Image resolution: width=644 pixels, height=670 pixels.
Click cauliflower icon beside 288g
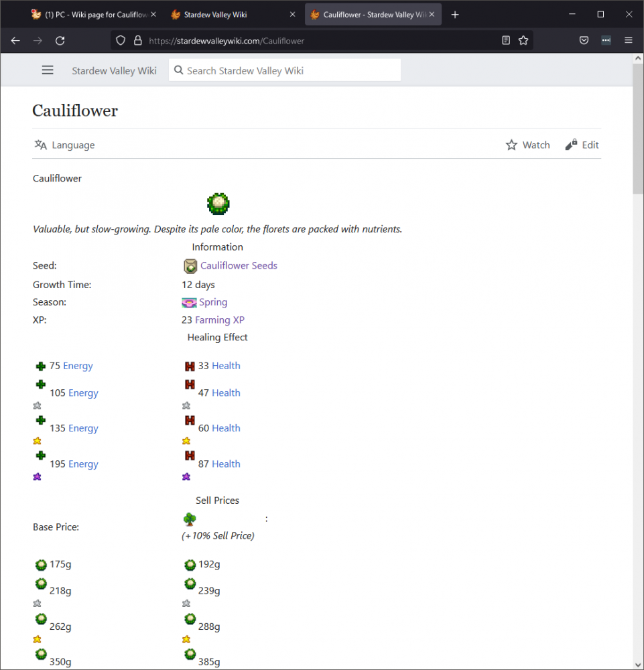190,619
